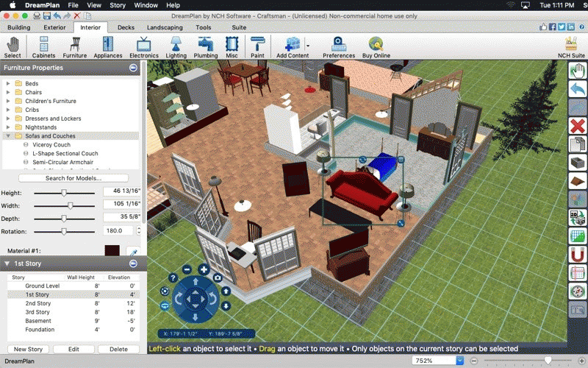Viewport: 588px width, 368px height.
Task: Expand the Beds folder
Action: click(x=8, y=83)
